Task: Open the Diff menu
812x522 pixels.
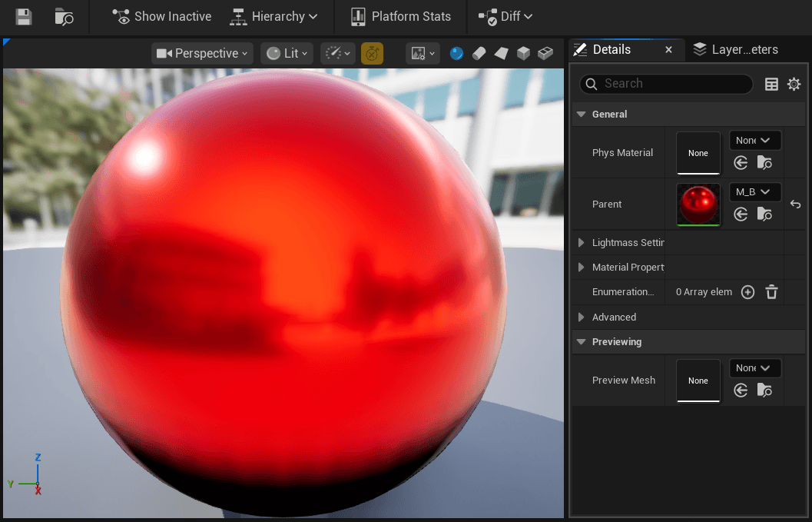Action: click(x=505, y=16)
